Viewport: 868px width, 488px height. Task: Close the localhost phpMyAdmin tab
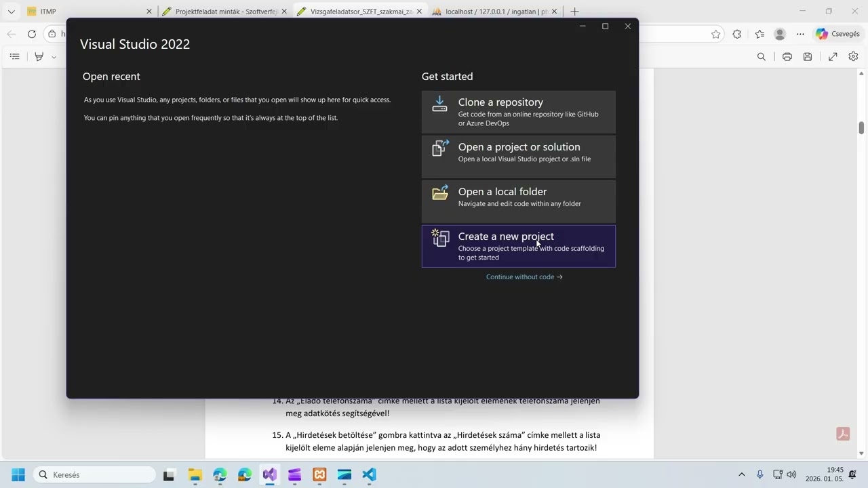(x=554, y=12)
